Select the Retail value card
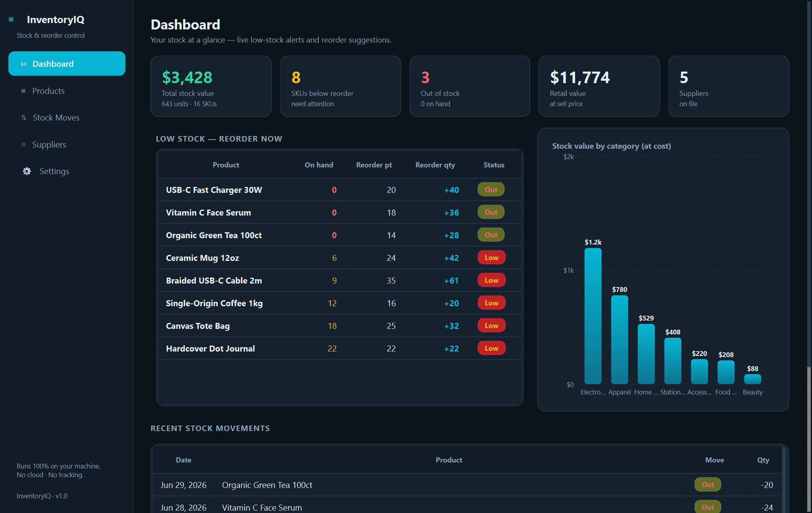The image size is (812, 513). click(599, 86)
